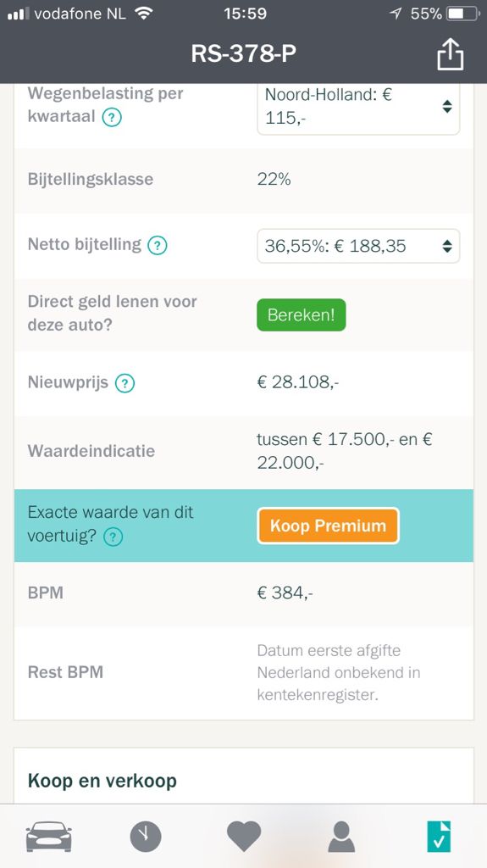Open help for Exacte waarde van dit voertuig
This screenshot has width=487, height=868.
(x=113, y=537)
